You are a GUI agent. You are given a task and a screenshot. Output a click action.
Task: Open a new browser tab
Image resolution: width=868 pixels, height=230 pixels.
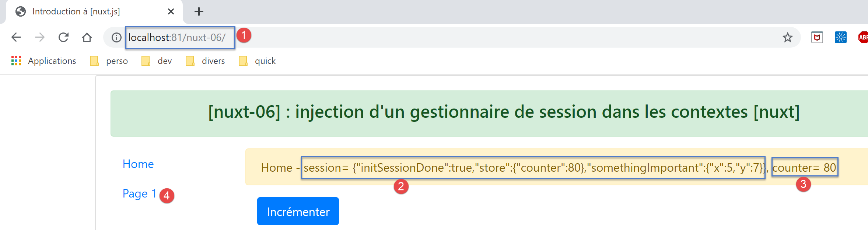199,11
